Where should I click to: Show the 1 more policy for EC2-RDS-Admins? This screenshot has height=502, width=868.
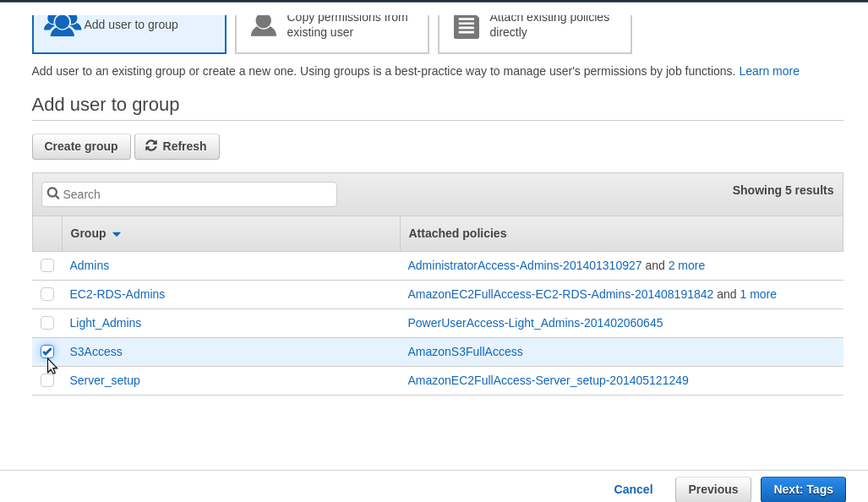(758, 294)
